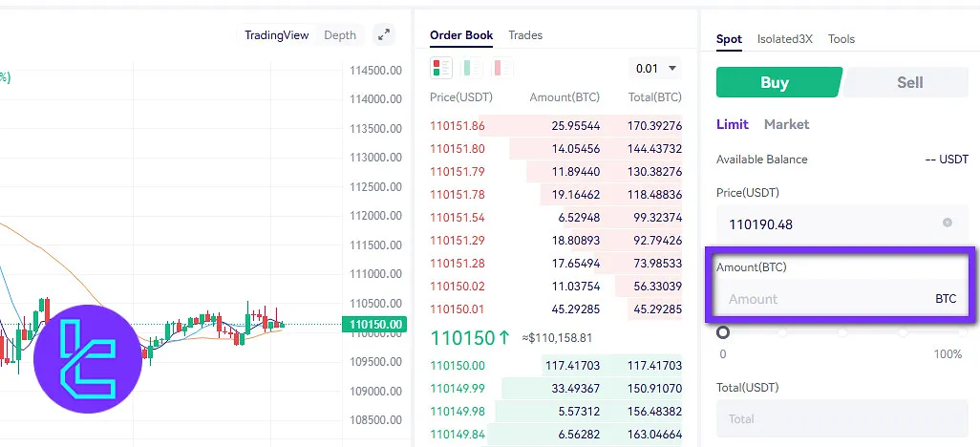Click ask price 110151.78
This screenshot has height=447, width=980.
click(x=458, y=195)
